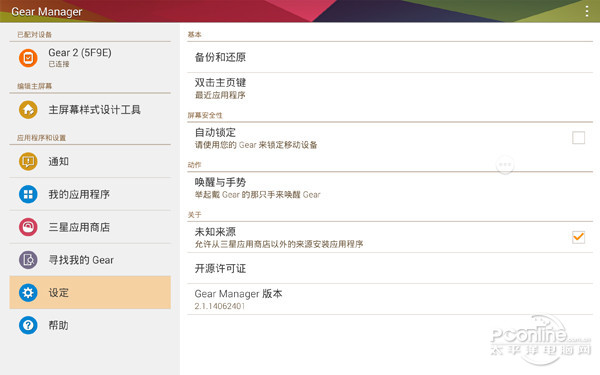Select 主屏幕样式设计工具 in sidebar
This screenshot has width=600, height=375.
click(90, 110)
